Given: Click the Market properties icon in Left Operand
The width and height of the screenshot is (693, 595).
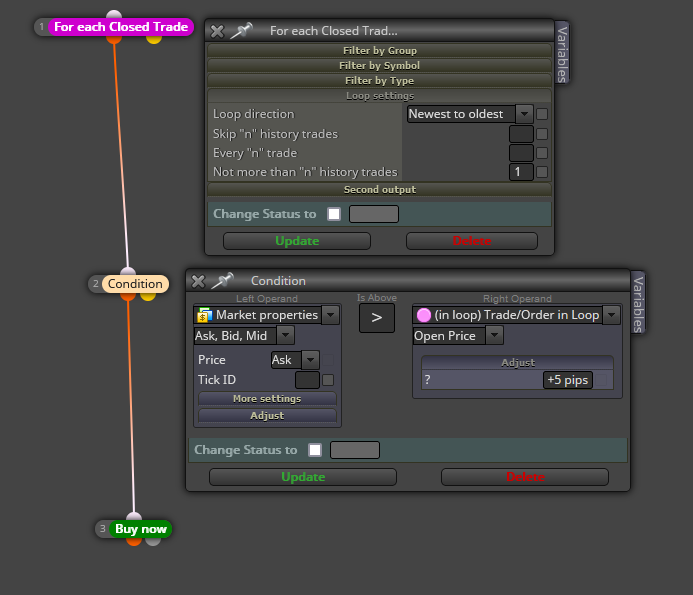Looking at the screenshot, I should click(204, 315).
